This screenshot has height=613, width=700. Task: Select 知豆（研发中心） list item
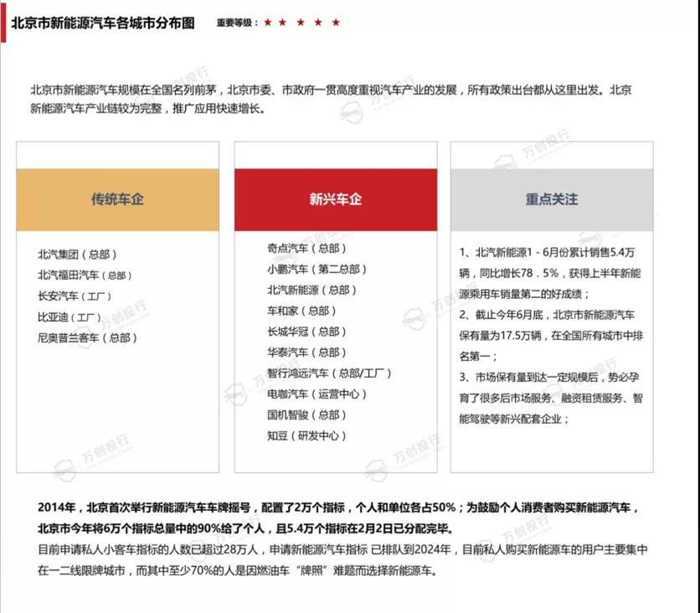coord(306,435)
